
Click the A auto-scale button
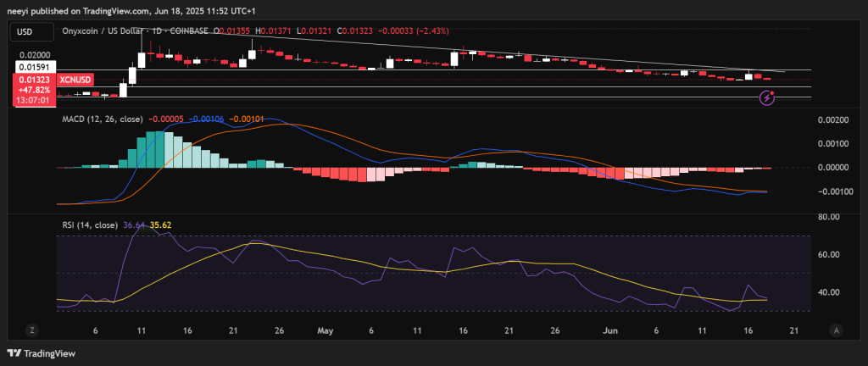tap(837, 330)
